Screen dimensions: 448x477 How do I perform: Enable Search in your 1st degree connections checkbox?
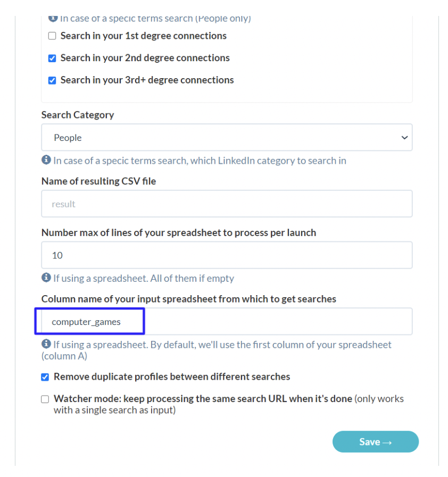[x=52, y=36]
